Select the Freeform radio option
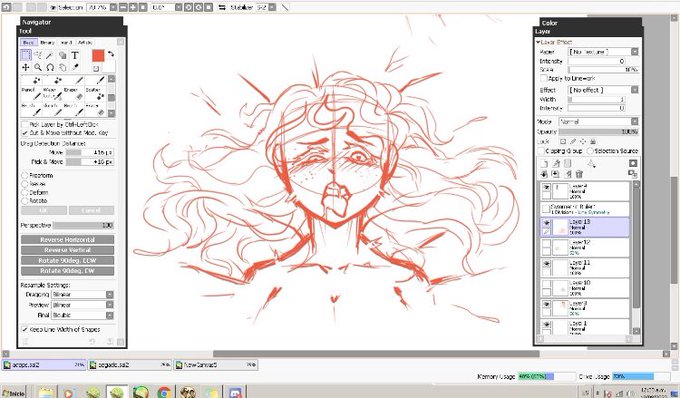Viewport: 680px width, 398px height. coord(25,176)
